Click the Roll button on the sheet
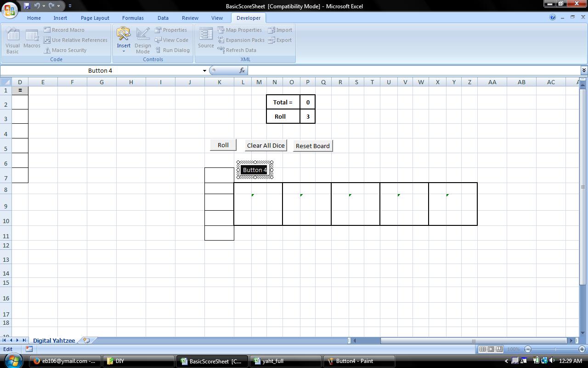Screen dimensions: 588x368 (x=223, y=145)
